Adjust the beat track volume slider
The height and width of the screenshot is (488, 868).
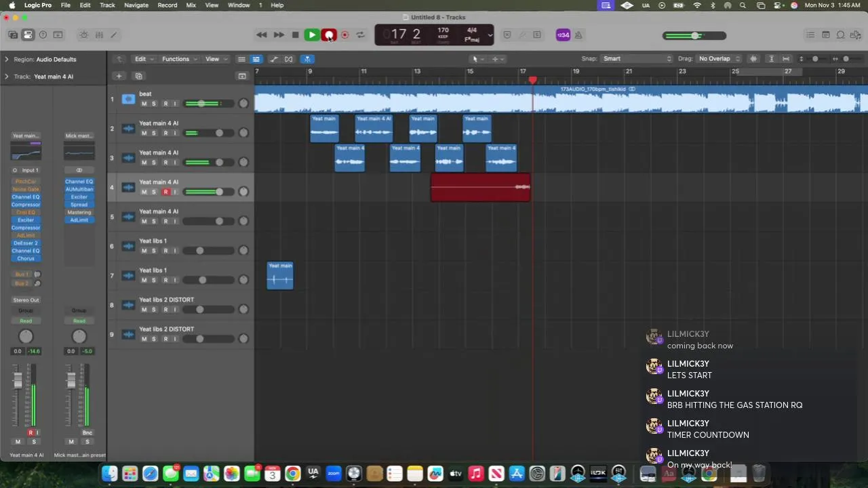[209, 104]
